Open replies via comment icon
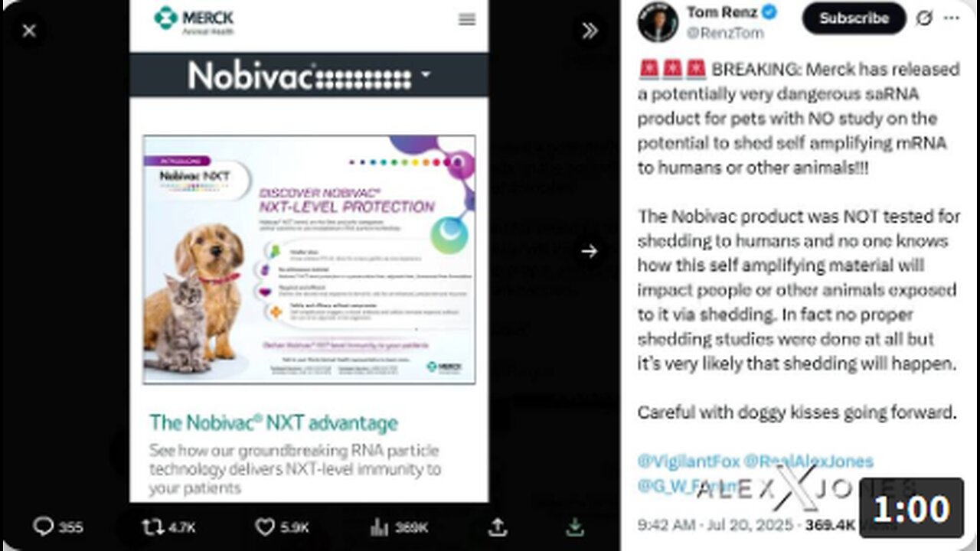The width and height of the screenshot is (980, 551). (44, 527)
